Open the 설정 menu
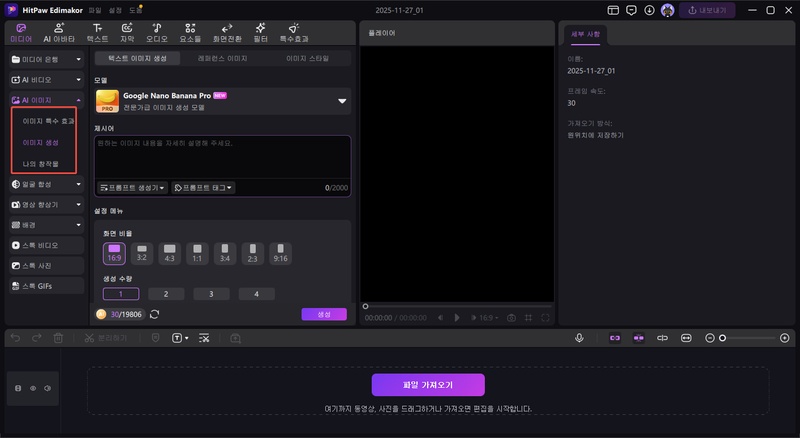Screen dimensions: 800x438 (x=115, y=10)
